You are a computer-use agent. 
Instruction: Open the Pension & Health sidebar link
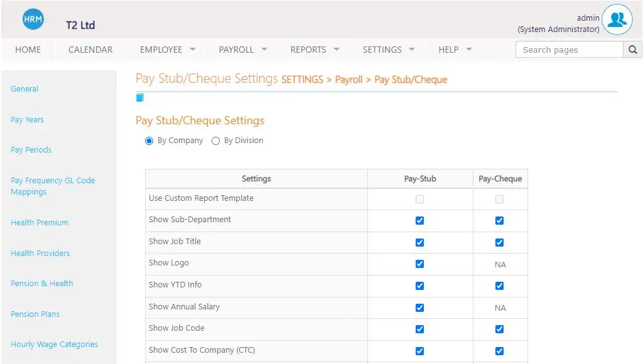[42, 283]
